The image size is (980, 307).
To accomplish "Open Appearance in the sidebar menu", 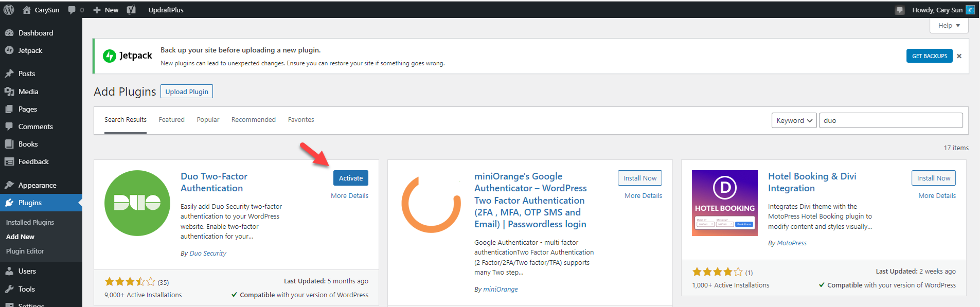I will coord(37,185).
